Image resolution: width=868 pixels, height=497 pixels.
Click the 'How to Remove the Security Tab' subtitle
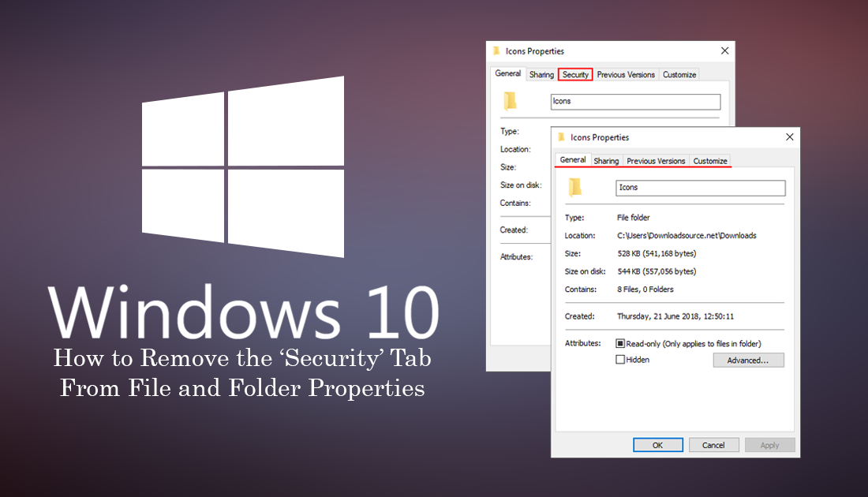[242, 357]
